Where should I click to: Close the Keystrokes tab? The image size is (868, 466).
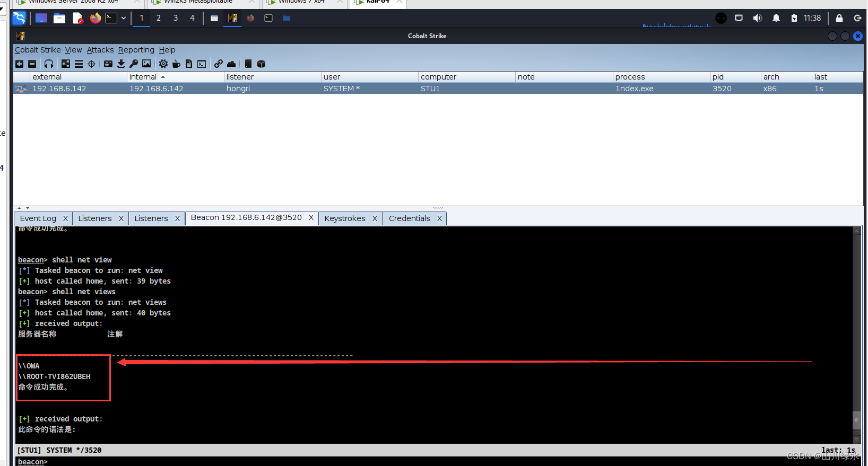tap(375, 218)
